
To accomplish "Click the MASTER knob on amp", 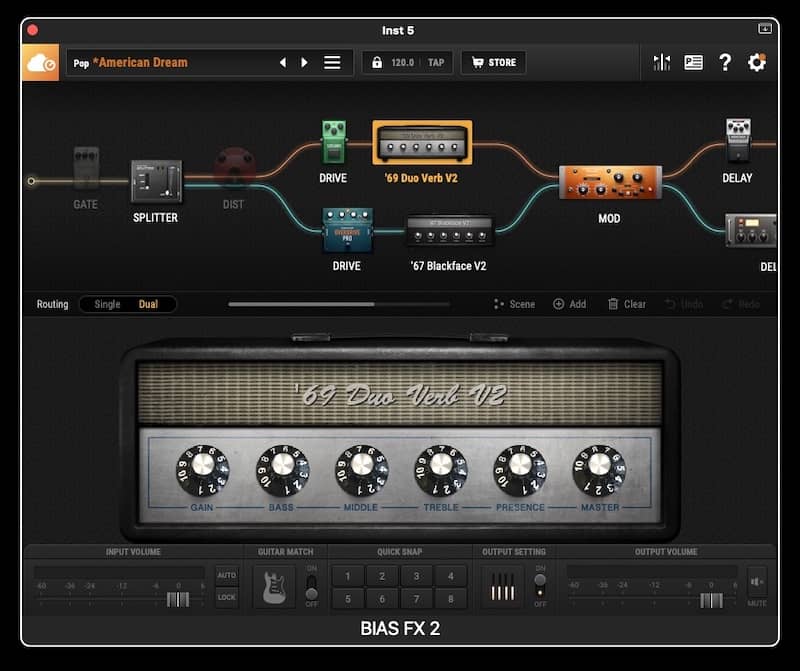I will click(599, 470).
